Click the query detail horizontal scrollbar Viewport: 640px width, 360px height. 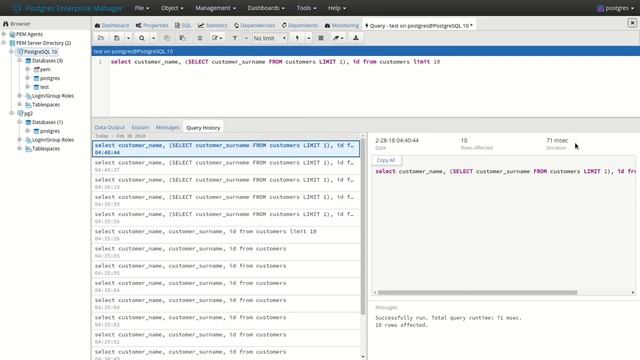pyautogui.click(x=477, y=292)
